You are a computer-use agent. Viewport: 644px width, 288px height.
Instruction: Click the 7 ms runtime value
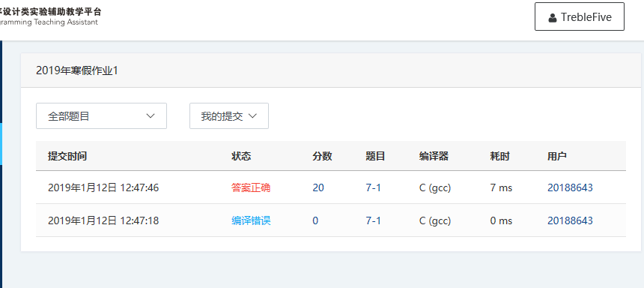coord(501,187)
